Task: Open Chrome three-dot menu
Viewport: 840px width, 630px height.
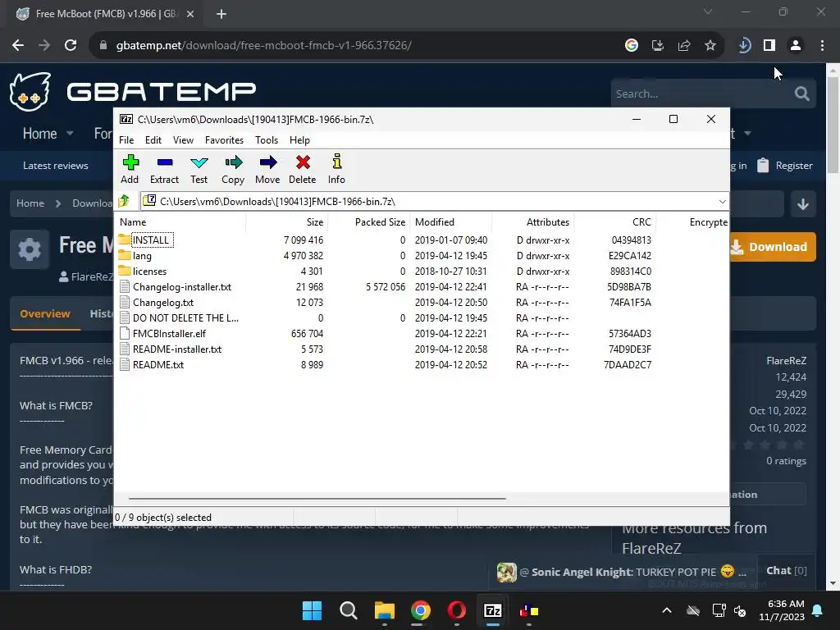Action: [822, 46]
